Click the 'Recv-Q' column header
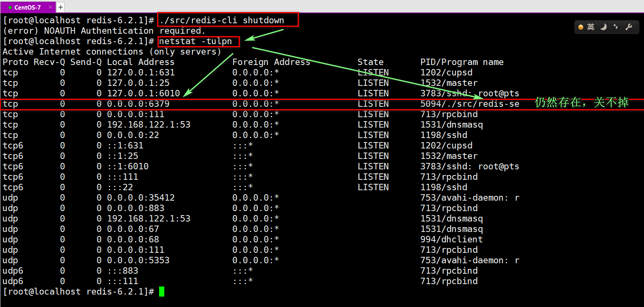The height and width of the screenshot is (307, 644). pos(49,62)
